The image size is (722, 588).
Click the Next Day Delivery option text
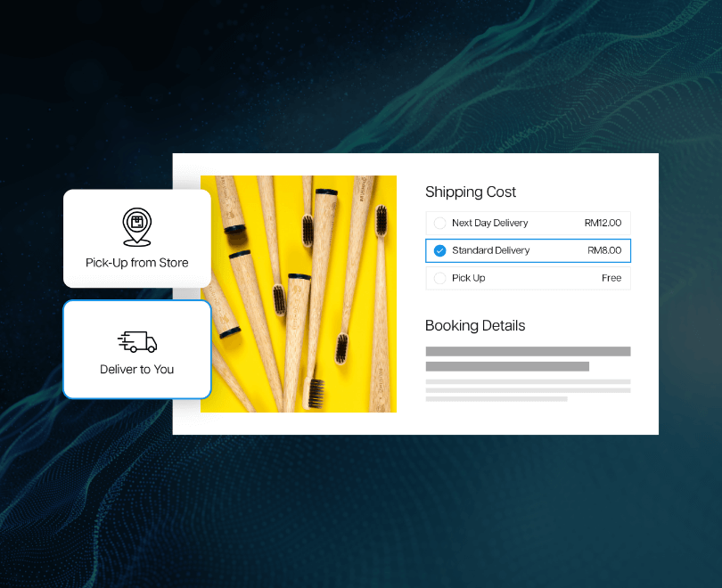(489, 223)
